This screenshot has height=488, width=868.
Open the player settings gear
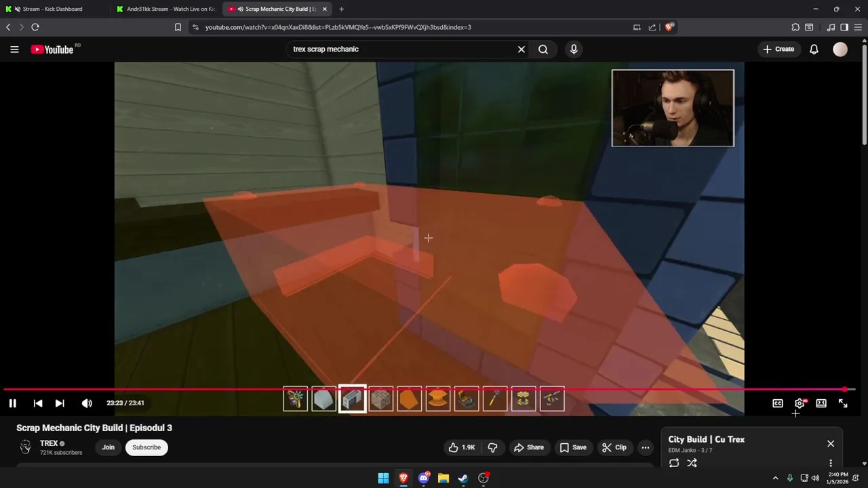click(x=800, y=403)
